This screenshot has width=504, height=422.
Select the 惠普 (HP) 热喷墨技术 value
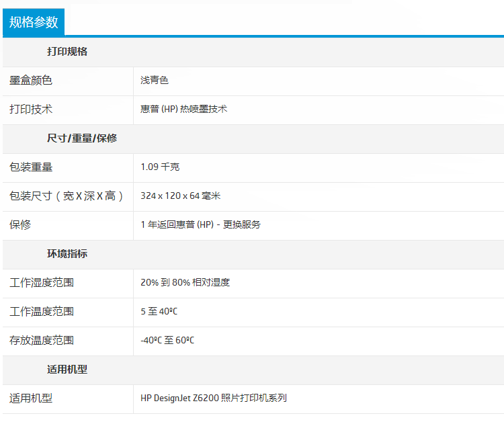[183, 109]
